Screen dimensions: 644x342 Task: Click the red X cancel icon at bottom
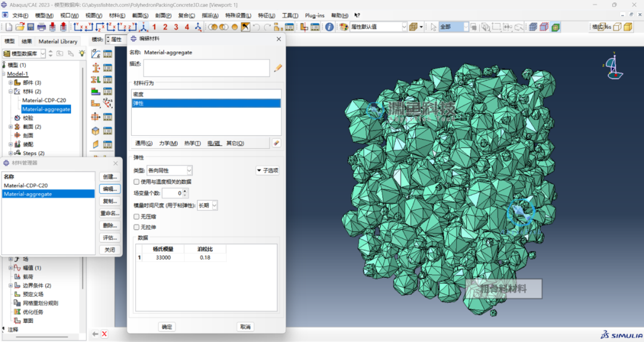coord(104,334)
